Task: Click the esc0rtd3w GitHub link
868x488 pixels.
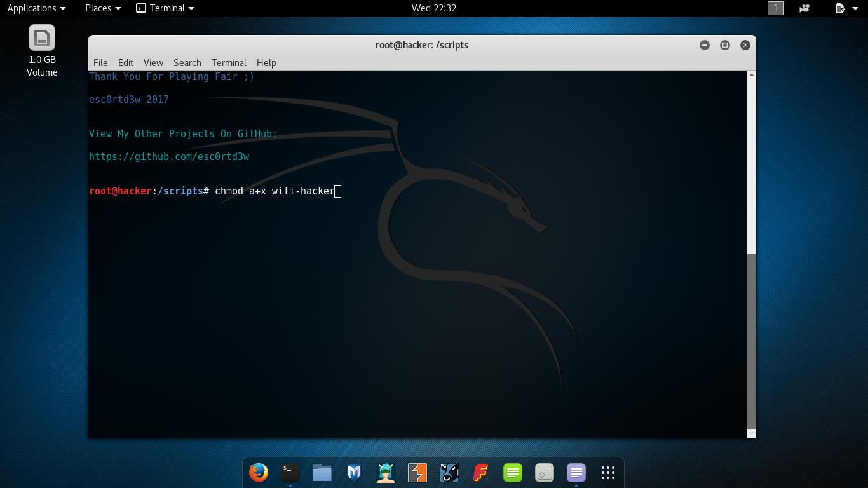Action: (x=169, y=156)
